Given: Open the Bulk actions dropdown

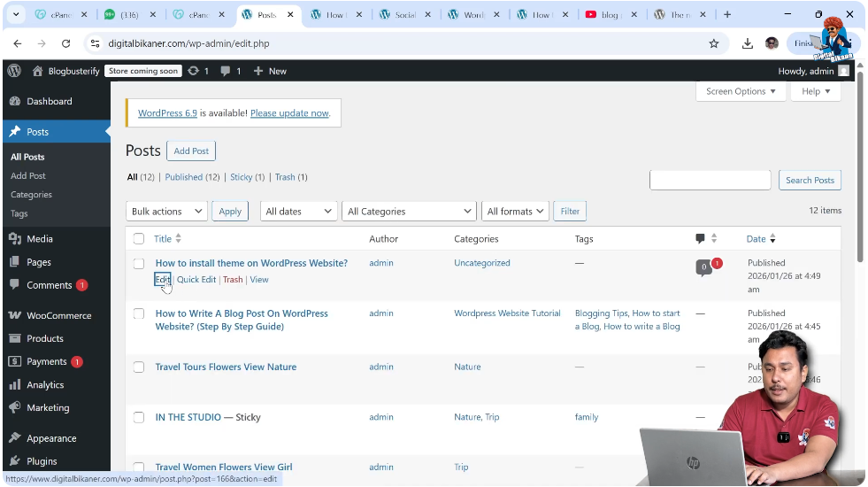Looking at the screenshot, I should 166,211.
